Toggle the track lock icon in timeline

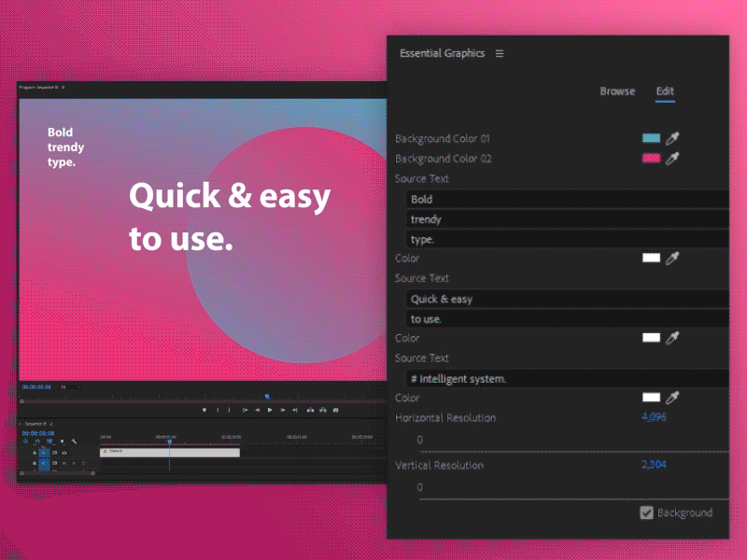tap(35, 452)
